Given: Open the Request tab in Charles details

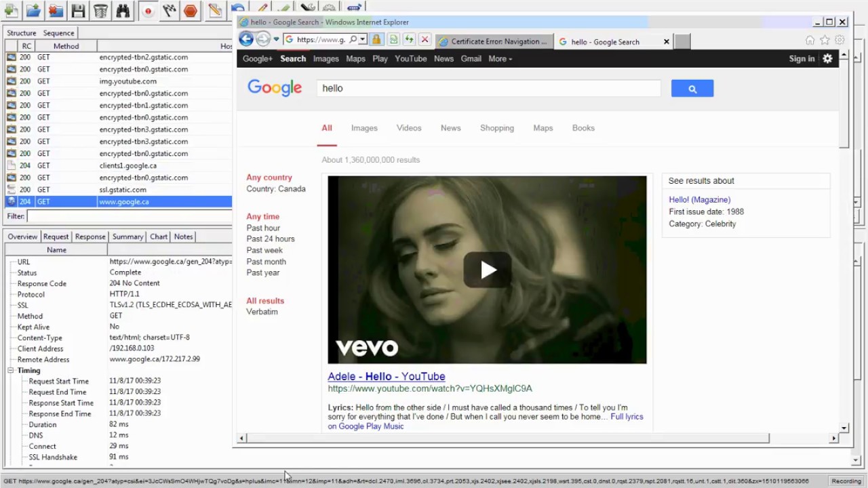Looking at the screenshot, I should click(x=56, y=237).
